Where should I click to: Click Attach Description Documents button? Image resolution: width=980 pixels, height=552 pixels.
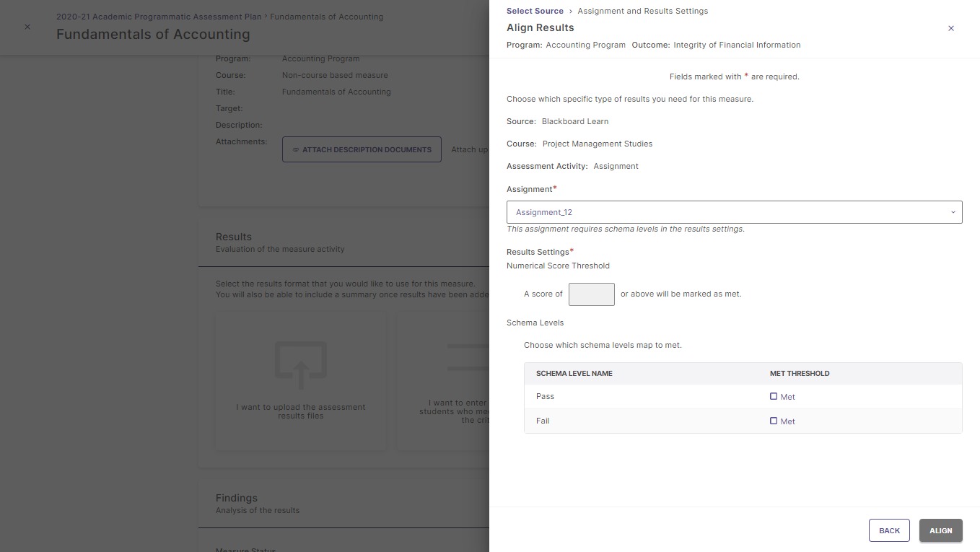point(362,149)
